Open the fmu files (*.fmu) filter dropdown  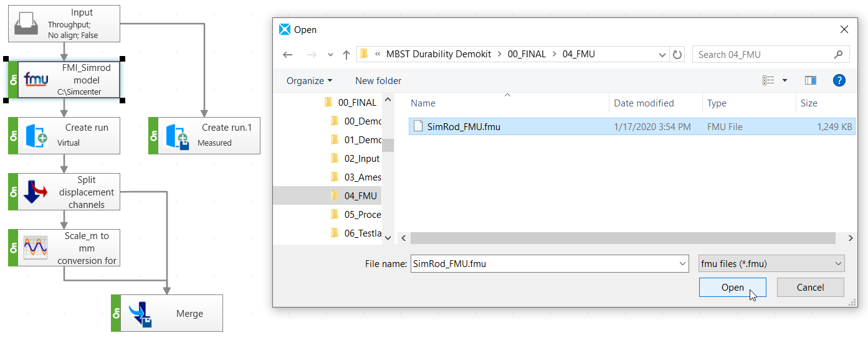tap(771, 263)
